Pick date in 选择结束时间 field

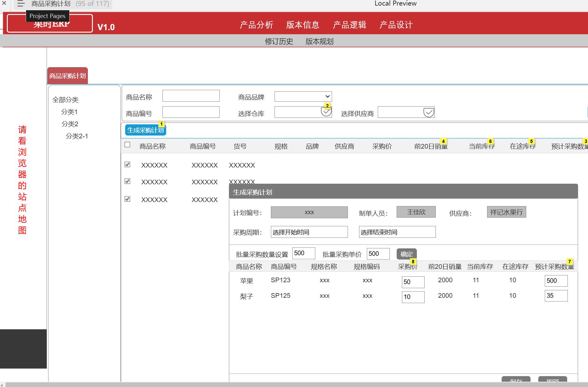click(x=397, y=232)
